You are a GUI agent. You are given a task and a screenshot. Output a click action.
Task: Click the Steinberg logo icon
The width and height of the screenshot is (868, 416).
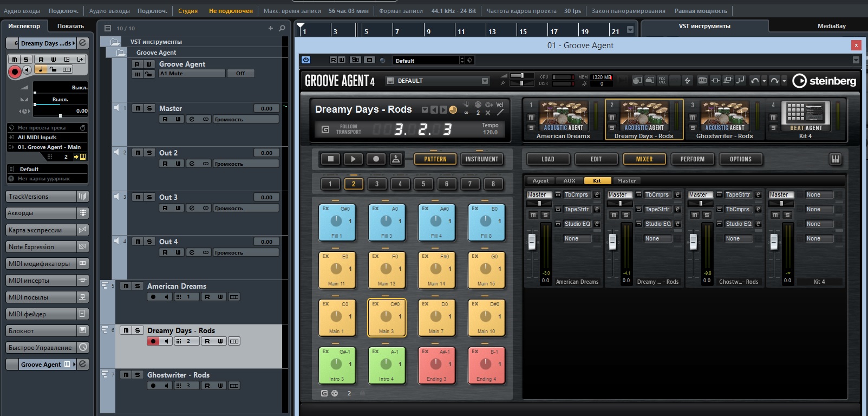[x=799, y=81]
